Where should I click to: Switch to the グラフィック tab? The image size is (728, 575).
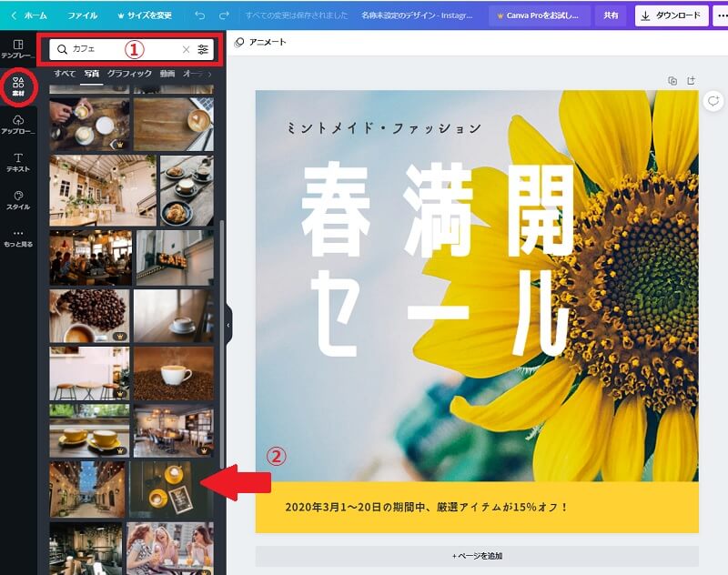click(x=129, y=73)
